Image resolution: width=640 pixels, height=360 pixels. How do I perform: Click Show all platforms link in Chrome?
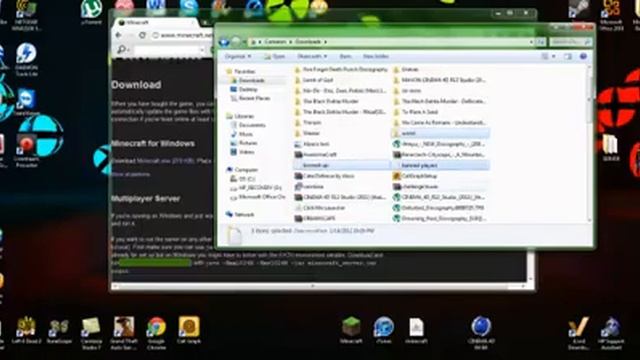[131, 174]
